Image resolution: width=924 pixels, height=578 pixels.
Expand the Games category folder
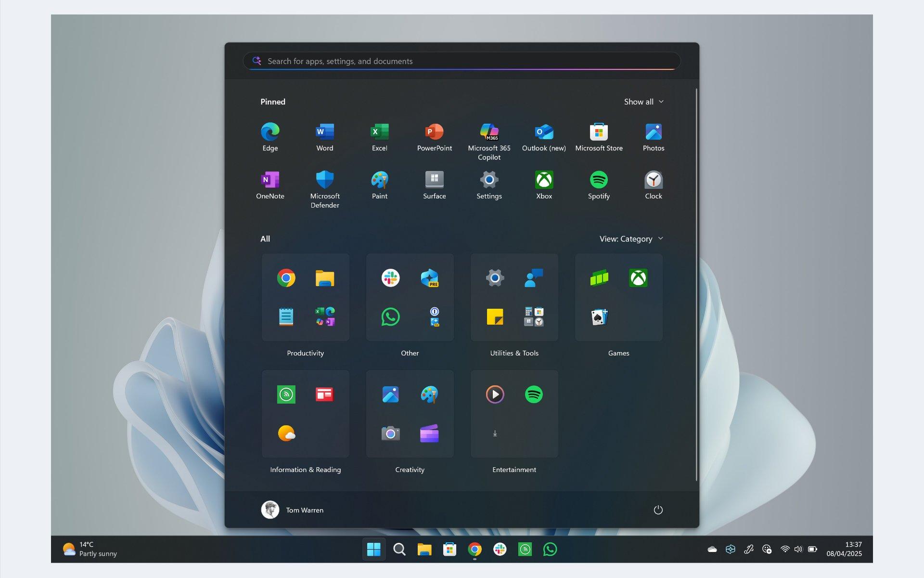(x=618, y=297)
